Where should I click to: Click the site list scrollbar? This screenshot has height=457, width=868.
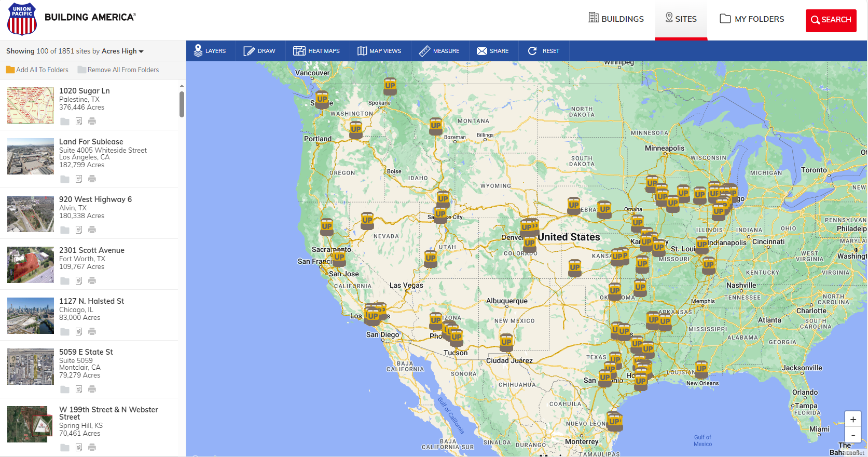click(x=182, y=104)
